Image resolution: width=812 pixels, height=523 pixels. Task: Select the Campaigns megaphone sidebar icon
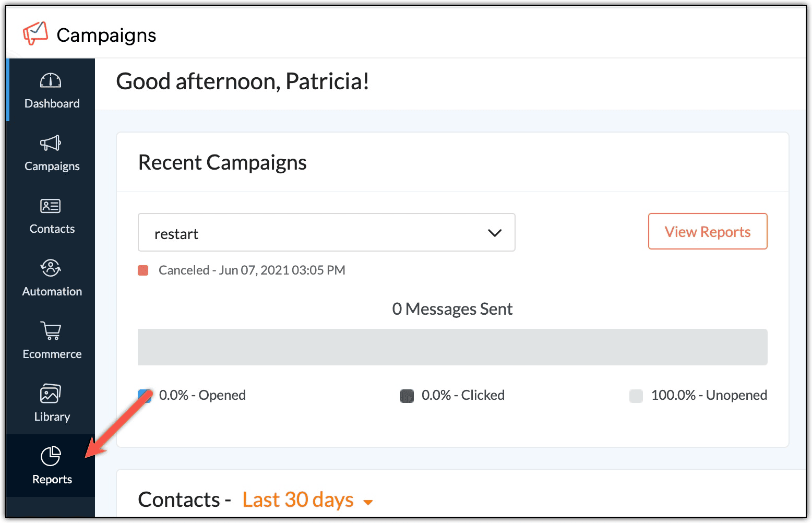pyautogui.click(x=51, y=143)
